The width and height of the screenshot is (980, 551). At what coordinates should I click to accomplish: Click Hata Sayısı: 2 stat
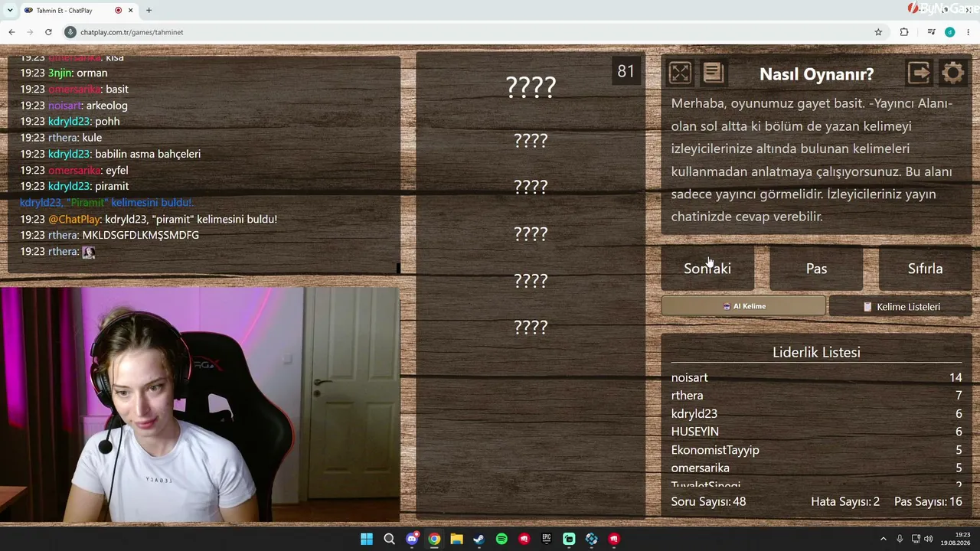(845, 501)
